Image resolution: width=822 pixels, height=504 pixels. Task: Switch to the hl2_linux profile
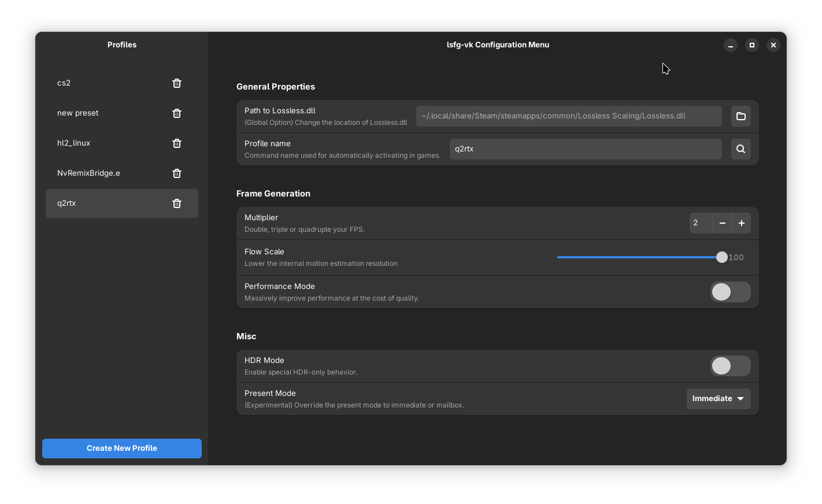104,143
